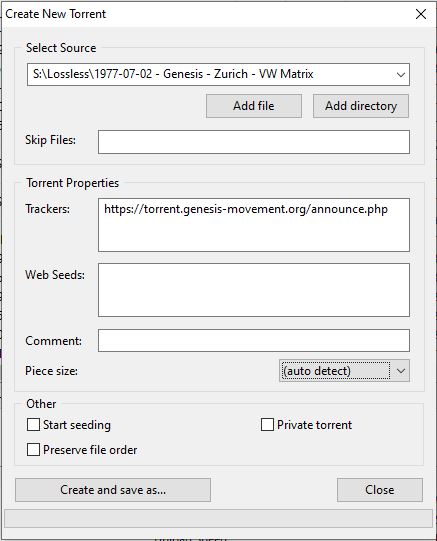Viewport: 437px width, 541px height.
Task: Click the progress bar at dialog bottom
Action: (218, 519)
